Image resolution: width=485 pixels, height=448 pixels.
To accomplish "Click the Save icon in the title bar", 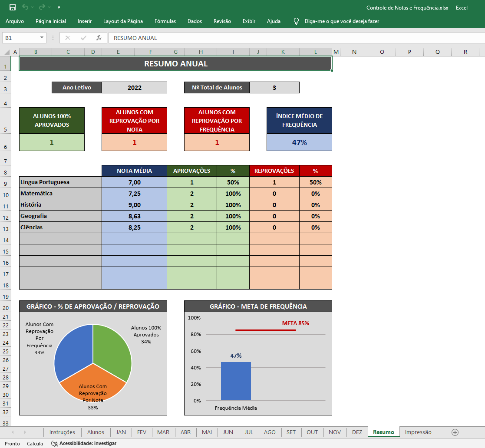I will (12, 7).
